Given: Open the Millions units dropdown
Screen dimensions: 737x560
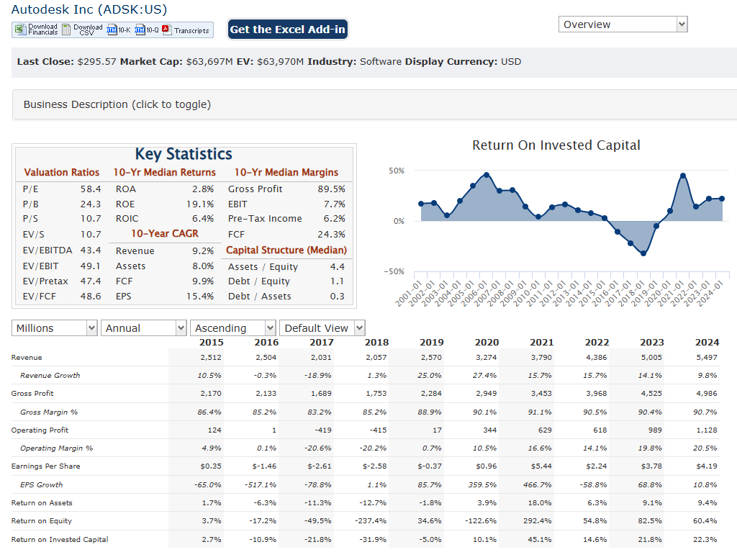Looking at the screenshot, I should pyautogui.click(x=54, y=328).
